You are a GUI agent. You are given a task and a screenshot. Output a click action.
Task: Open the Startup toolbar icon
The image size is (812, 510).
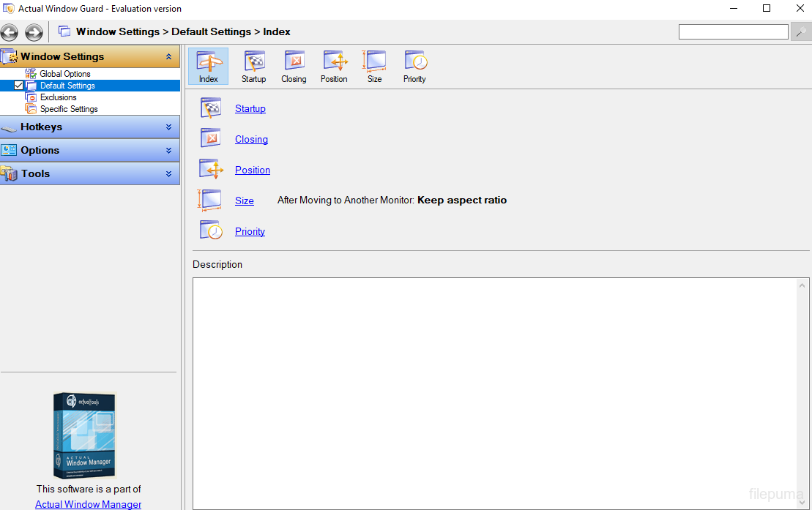click(253, 67)
